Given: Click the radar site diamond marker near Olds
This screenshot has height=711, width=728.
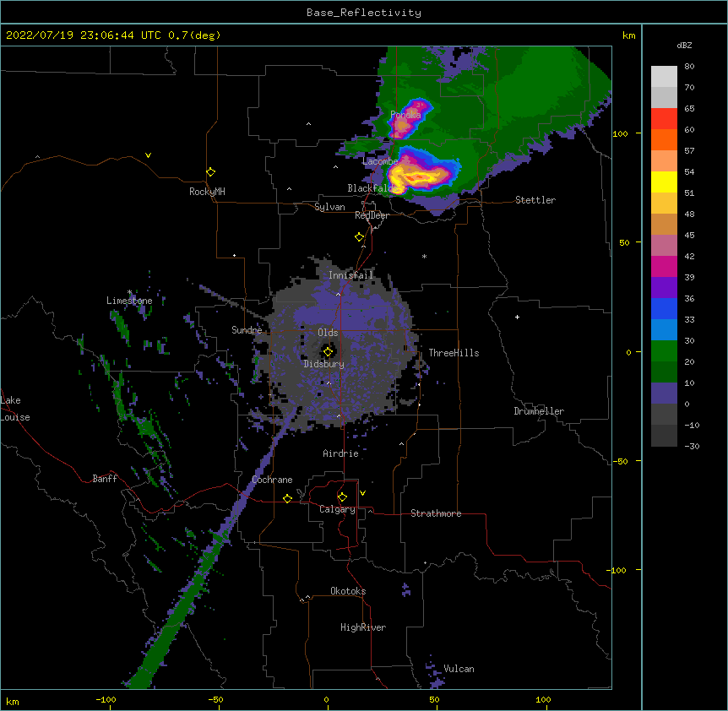Looking at the screenshot, I should [328, 352].
